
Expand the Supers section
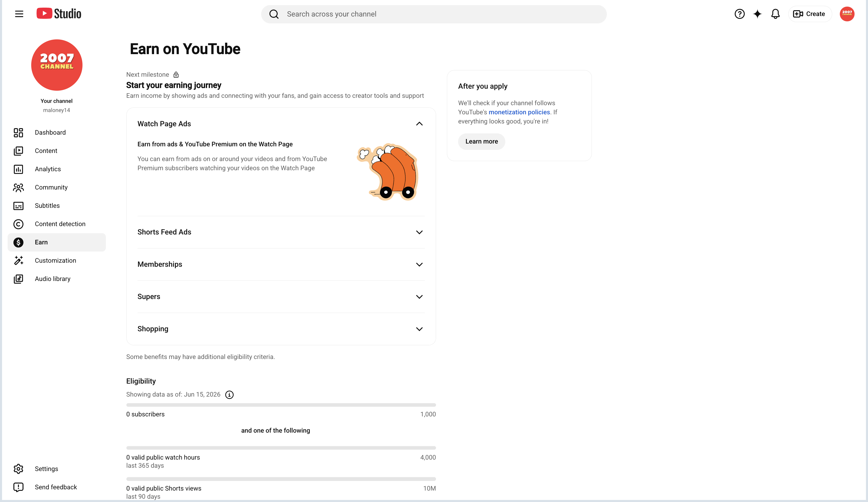419,296
